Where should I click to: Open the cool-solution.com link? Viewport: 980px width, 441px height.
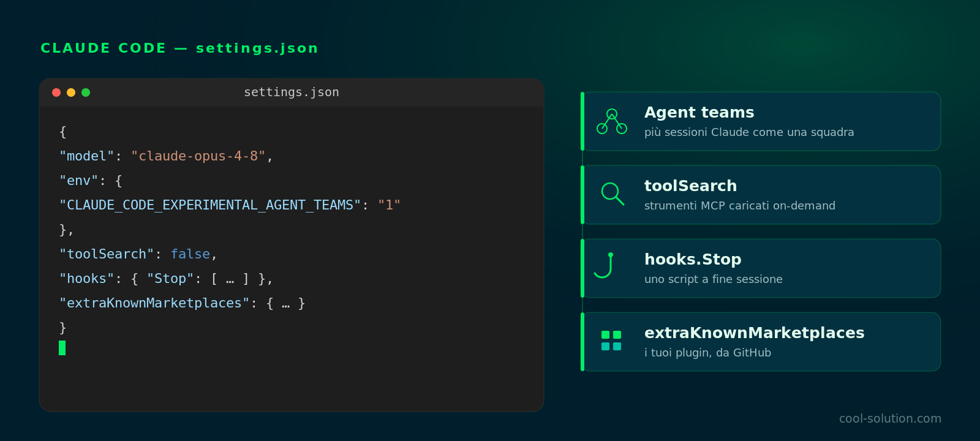coord(890,418)
